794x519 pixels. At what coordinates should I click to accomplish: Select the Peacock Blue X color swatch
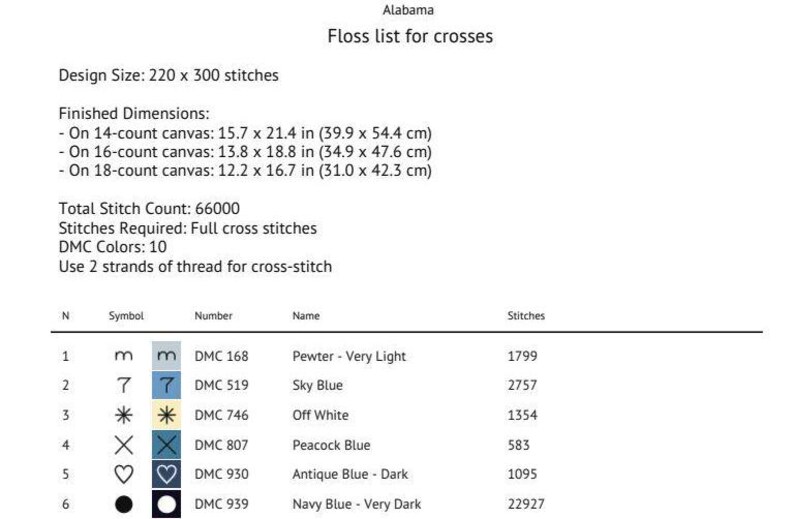pyautogui.click(x=166, y=445)
